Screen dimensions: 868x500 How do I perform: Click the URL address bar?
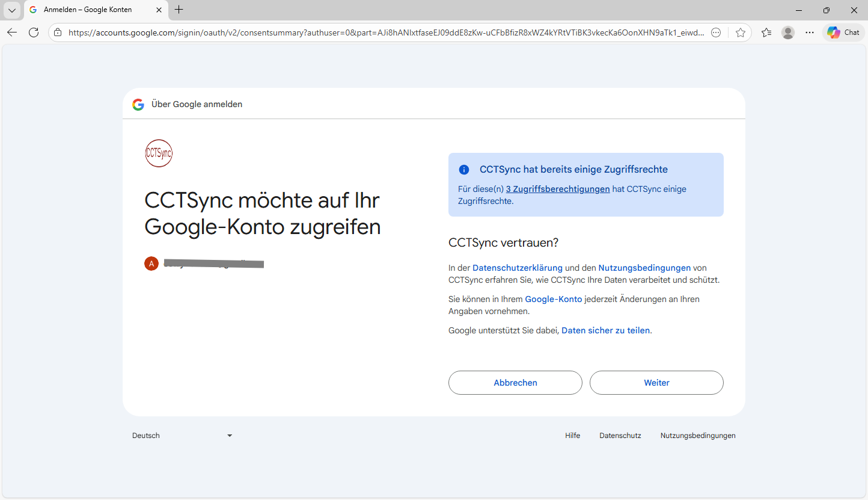coord(385,32)
